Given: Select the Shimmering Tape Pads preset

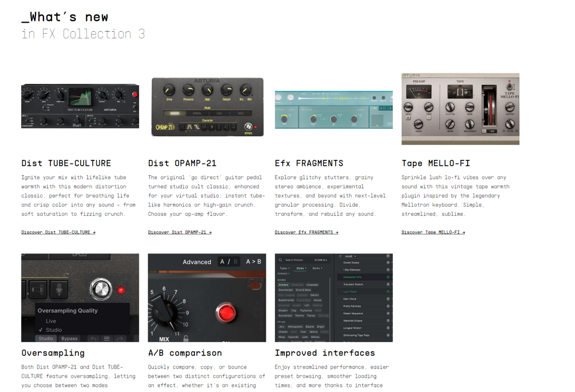Looking at the screenshot, I should pos(356,335).
